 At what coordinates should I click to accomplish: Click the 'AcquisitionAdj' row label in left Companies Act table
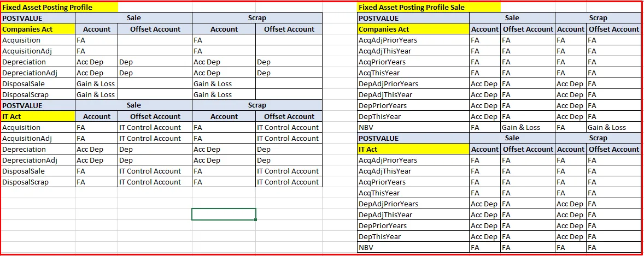point(27,51)
